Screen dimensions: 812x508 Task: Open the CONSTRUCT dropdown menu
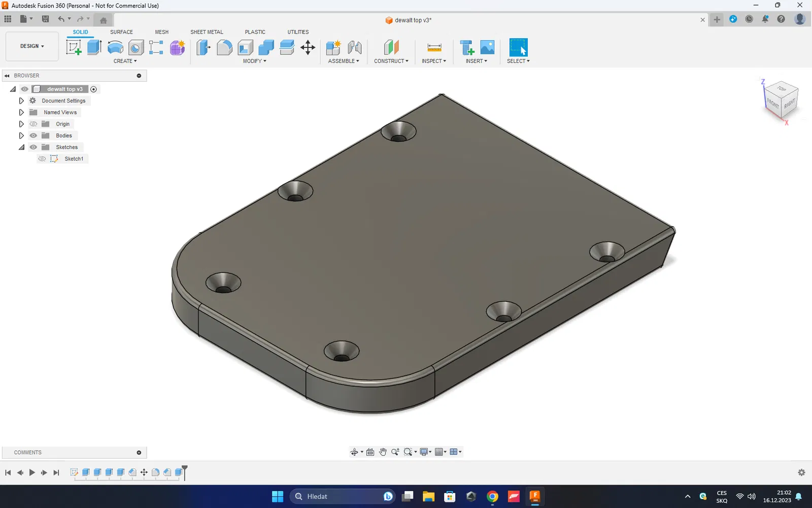click(391, 61)
